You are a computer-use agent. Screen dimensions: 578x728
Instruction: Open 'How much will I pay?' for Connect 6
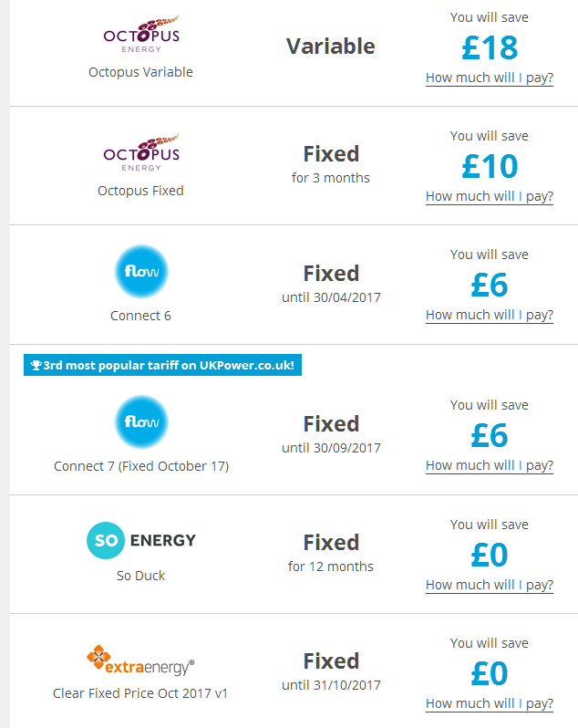click(489, 315)
